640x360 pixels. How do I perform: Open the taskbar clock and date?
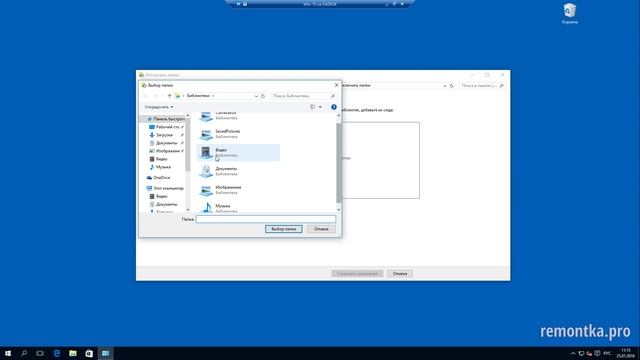[x=625, y=353]
